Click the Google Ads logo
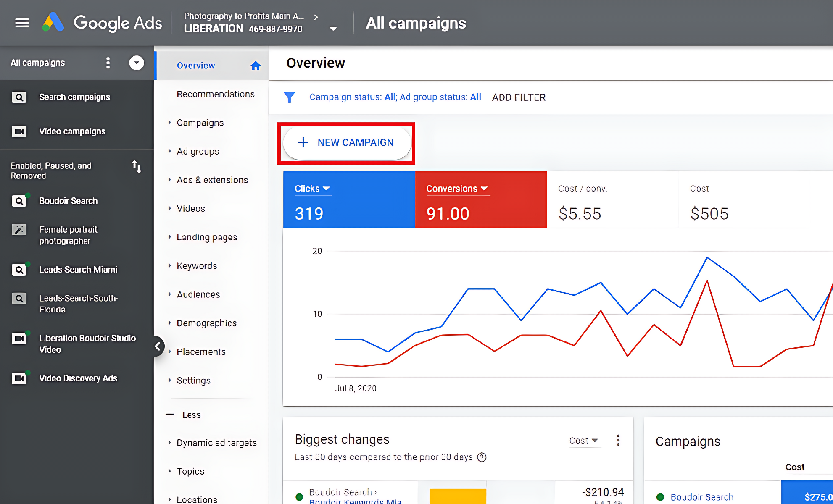 (x=102, y=23)
